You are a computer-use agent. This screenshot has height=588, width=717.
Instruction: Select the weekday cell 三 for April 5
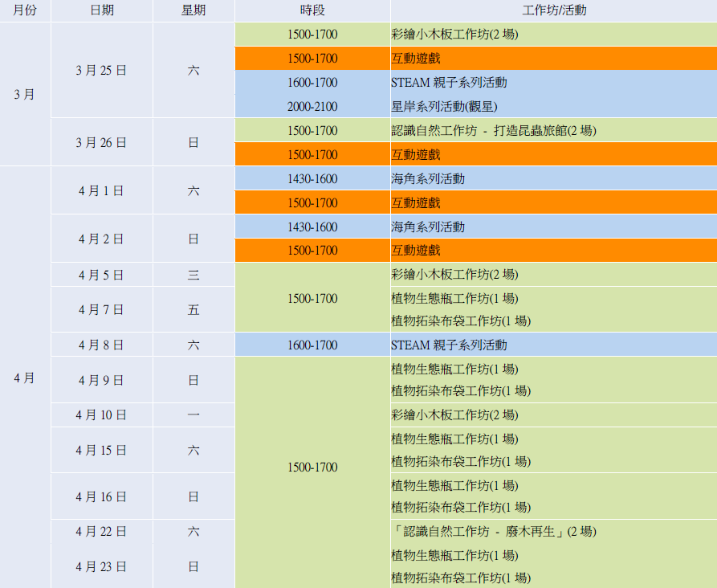(194, 275)
